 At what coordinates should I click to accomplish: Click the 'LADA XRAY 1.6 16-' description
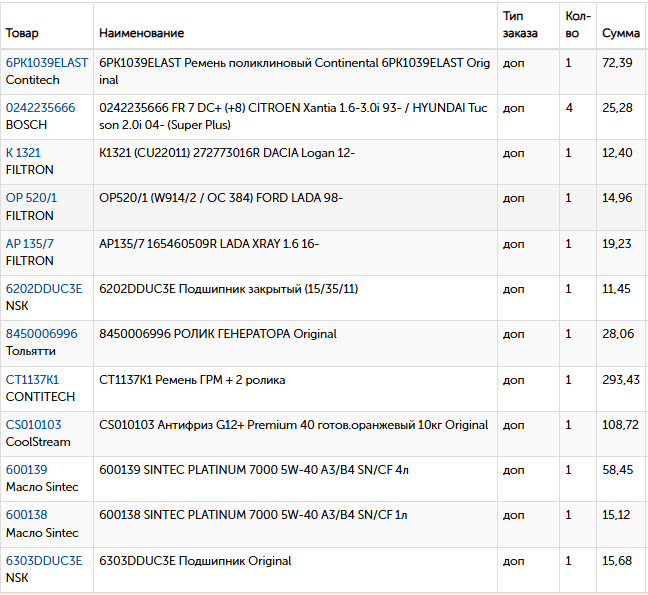tap(209, 244)
